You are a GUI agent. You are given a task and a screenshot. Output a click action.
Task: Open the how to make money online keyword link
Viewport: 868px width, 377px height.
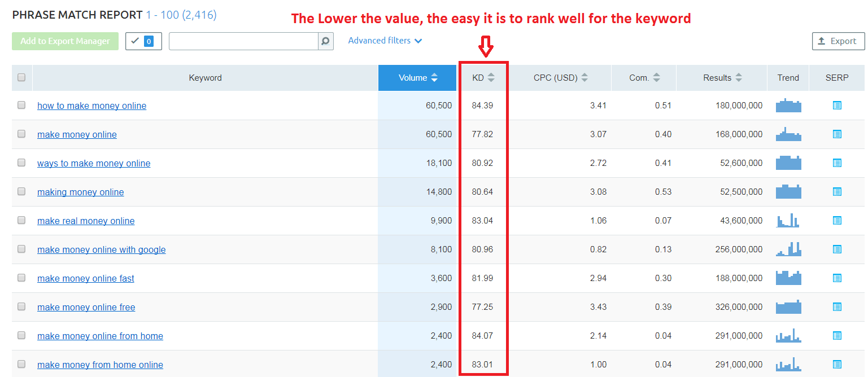[91, 106]
